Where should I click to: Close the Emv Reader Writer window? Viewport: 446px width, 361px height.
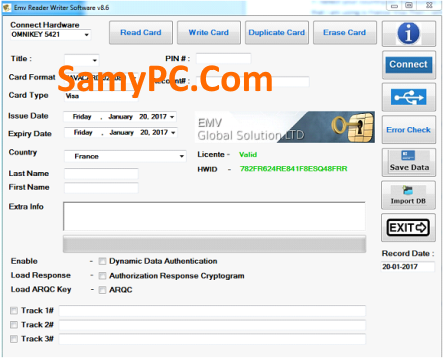(429, 6)
